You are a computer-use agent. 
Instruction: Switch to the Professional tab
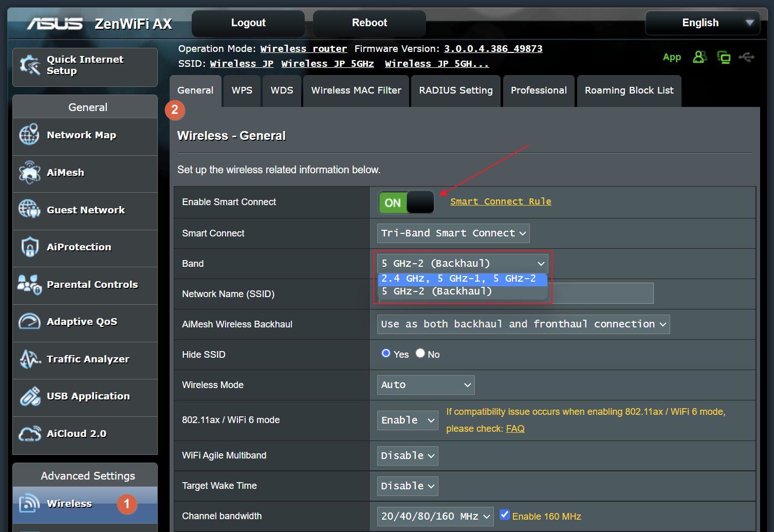pos(539,90)
